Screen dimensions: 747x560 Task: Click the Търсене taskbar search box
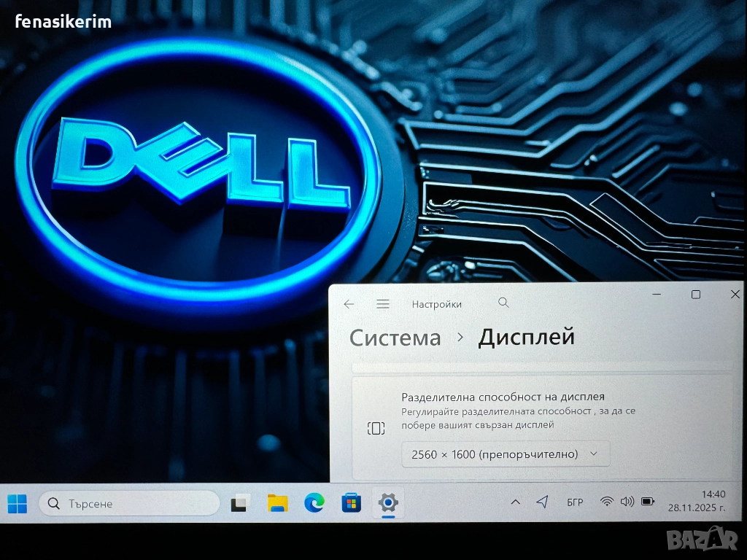tap(129, 503)
